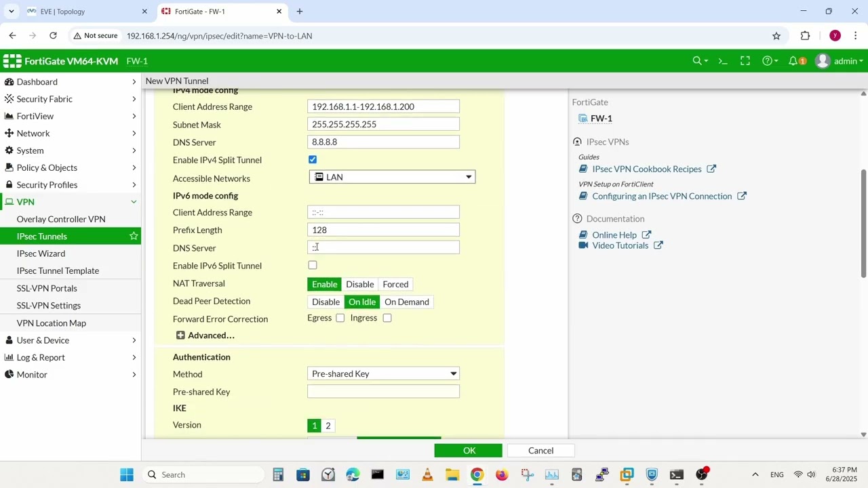Screen dimensions: 868x488
Task: Click the FortiGate logo icon
Action: click(x=12, y=61)
